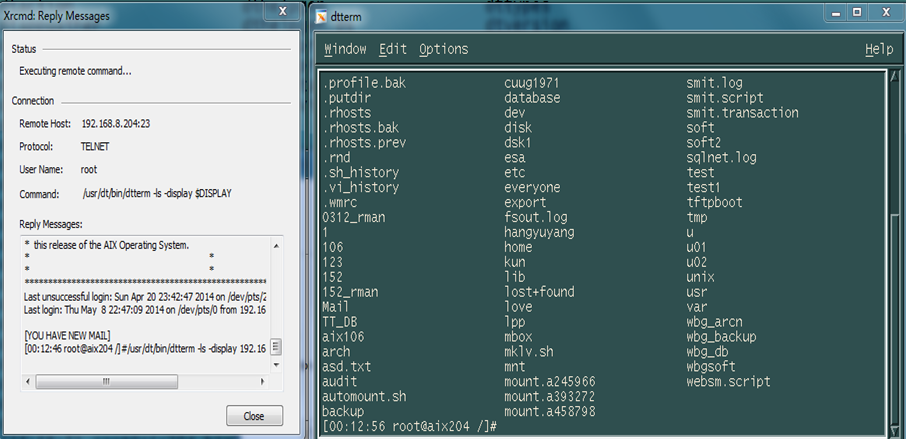Open the Window menu in dtterm
The width and height of the screenshot is (906, 439).
tap(345, 49)
